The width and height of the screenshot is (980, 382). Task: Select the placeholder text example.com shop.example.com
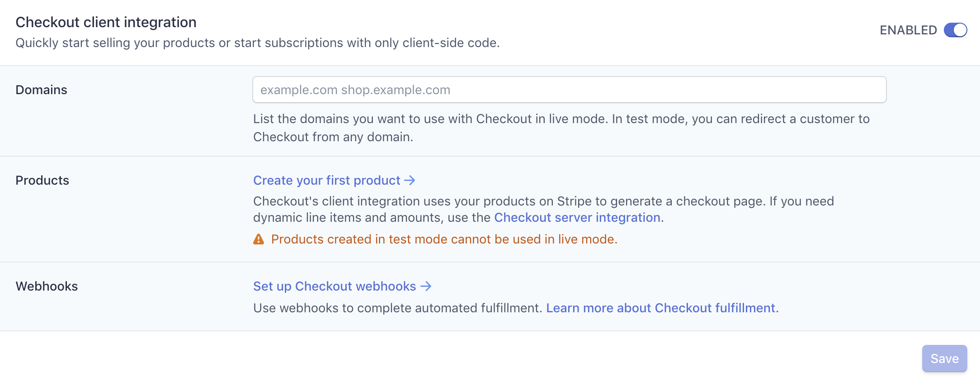[x=355, y=90]
